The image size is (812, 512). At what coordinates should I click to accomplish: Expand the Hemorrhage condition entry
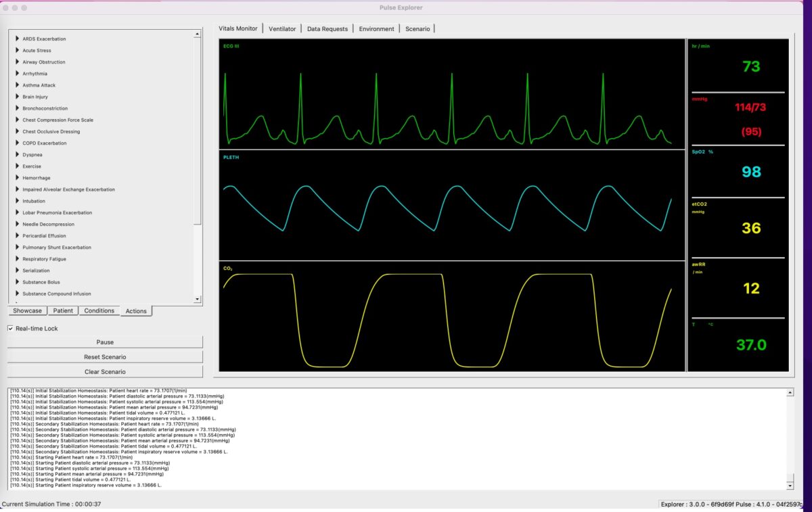[x=16, y=177]
